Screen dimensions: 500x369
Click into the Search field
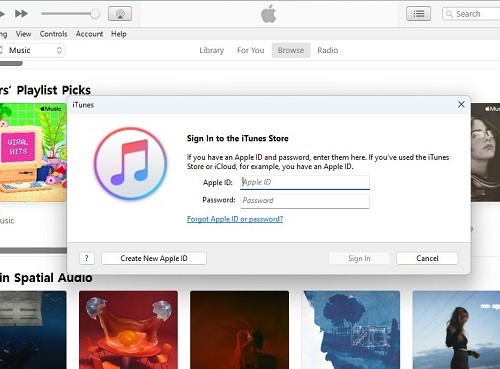point(471,14)
